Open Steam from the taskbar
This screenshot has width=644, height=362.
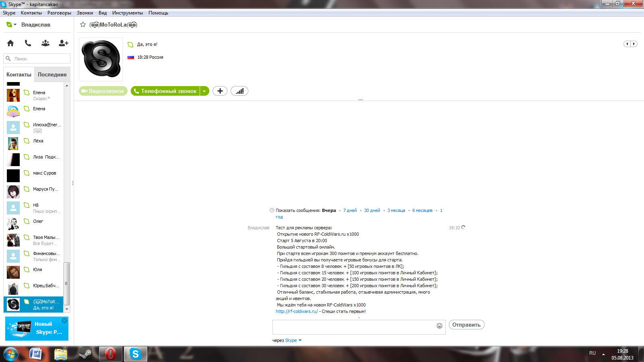(x=85, y=354)
